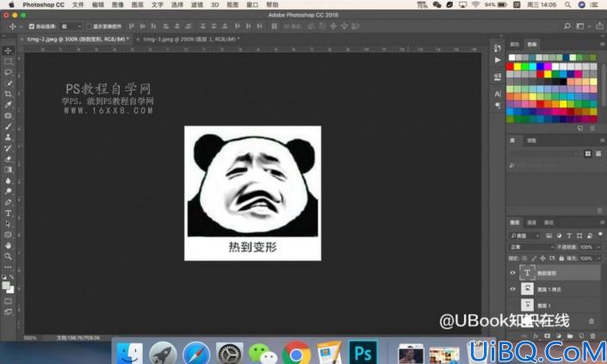Select the Pen tool
The image size is (607, 364).
point(8,202)
